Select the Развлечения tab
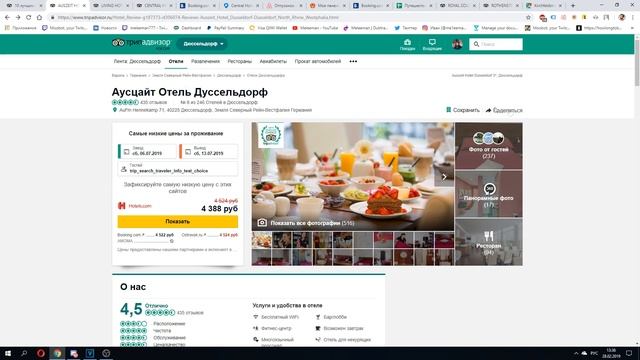Image resolution: width=640 pixels, height=360 pixels. 205,61
